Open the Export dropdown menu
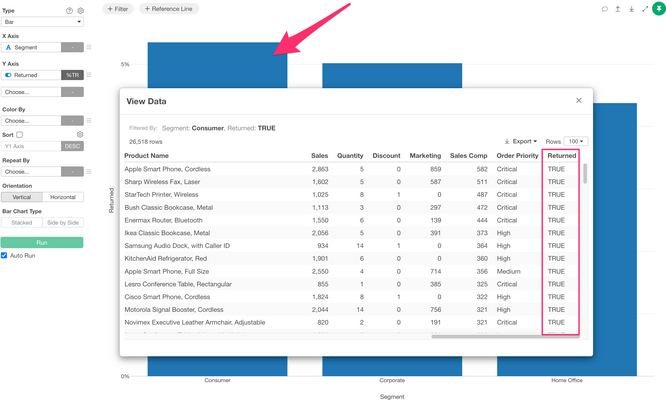The width and height of the screenshot is (666, 400). [x=524, y=141]
